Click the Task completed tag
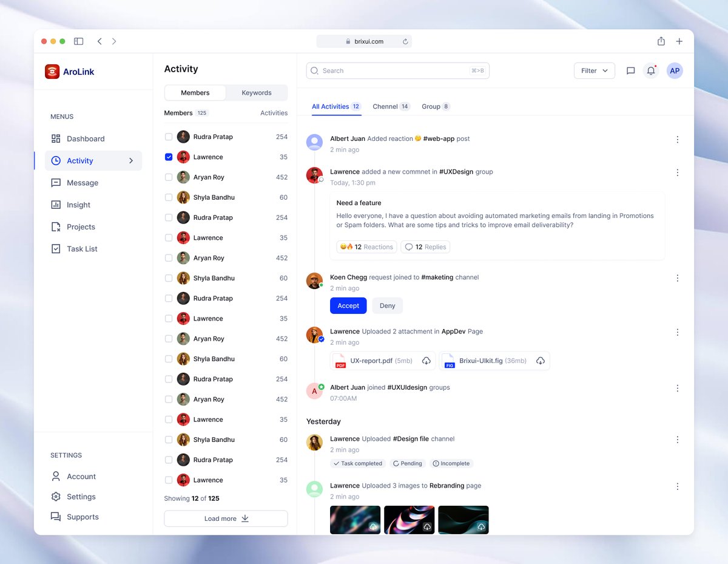 [x=358, y=463]
